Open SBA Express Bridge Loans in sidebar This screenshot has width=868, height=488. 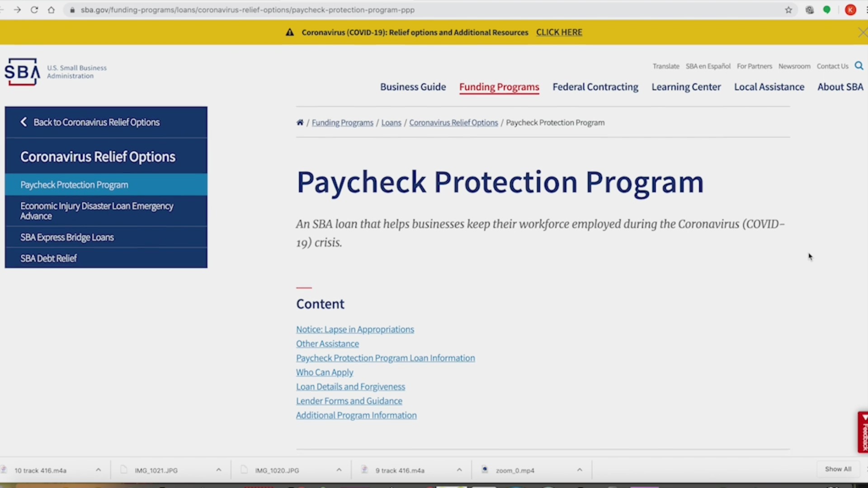point(106,237)
